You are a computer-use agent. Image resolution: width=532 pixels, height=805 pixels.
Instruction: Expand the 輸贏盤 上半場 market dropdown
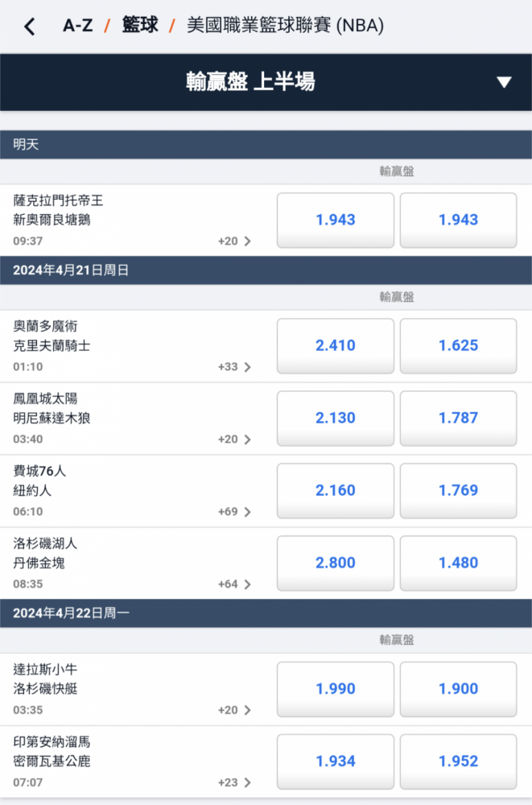coord(504,81)
